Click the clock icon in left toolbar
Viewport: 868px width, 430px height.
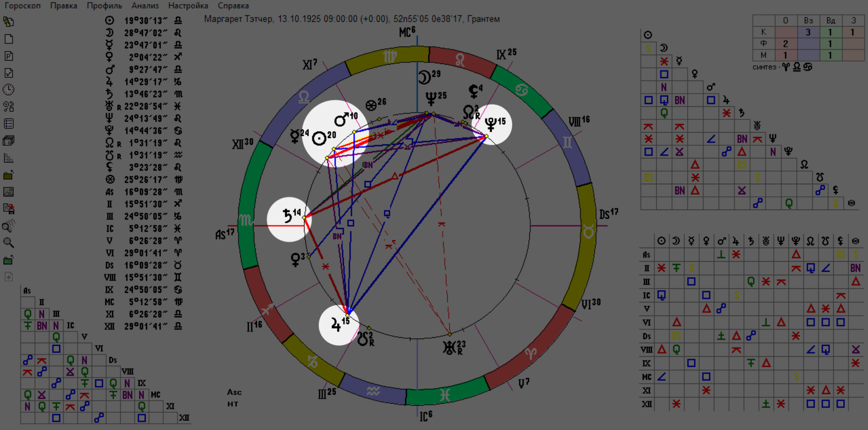point(9,90)
